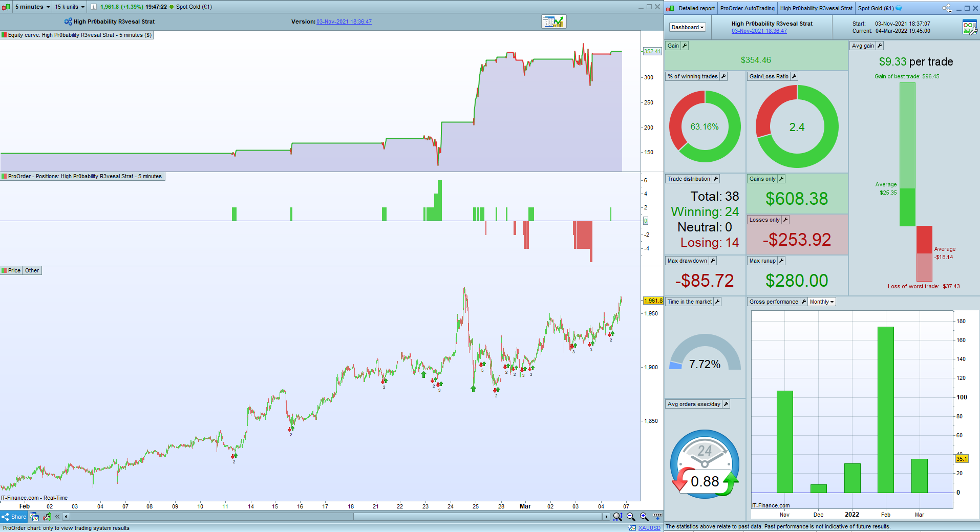Click the 63.16% winning trades donut
Viewport: 980px width, 532px height.
(705, 126)
